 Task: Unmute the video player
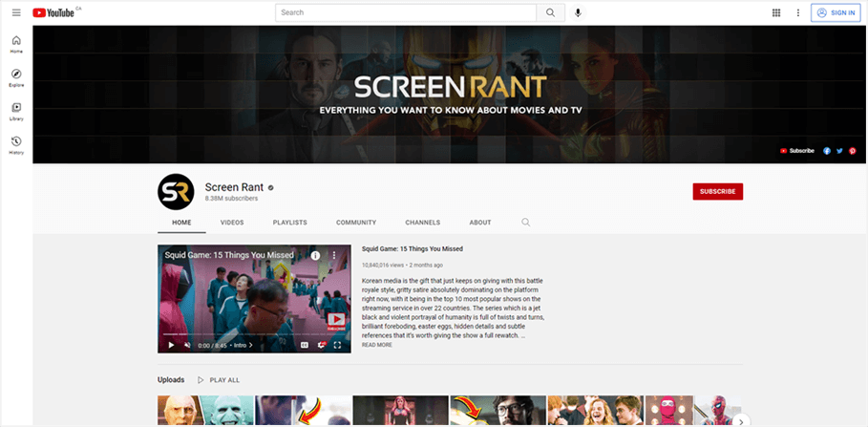pos(187,345)
